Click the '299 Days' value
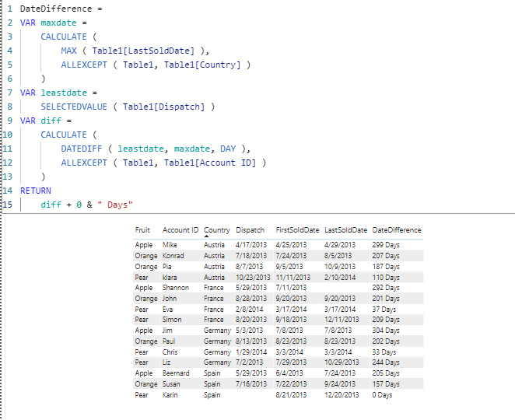The image size is (515, 420). click(x=386, y=245)
